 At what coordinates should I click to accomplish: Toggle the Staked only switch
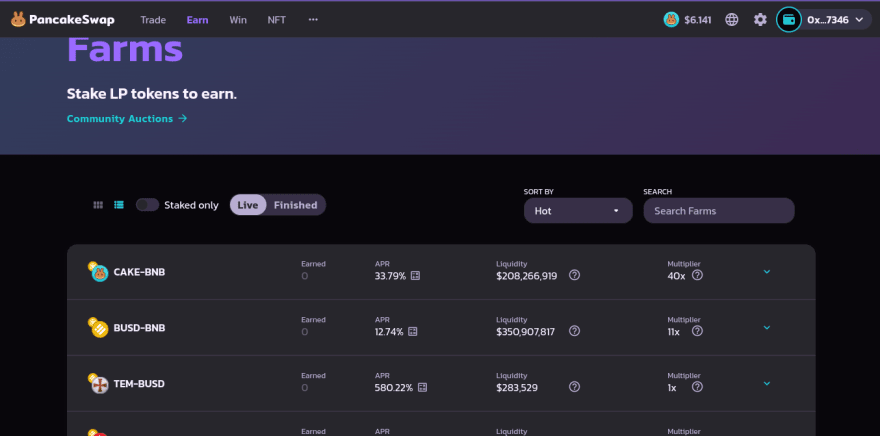147,205
